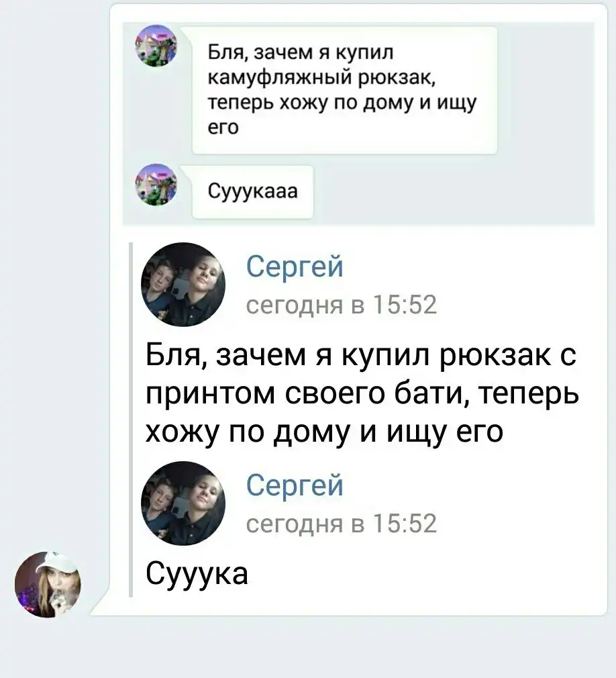This screenshot has height=678, width=616.
Task: Click the bubble tail next to the white-cap avatar
Action: 99,603
